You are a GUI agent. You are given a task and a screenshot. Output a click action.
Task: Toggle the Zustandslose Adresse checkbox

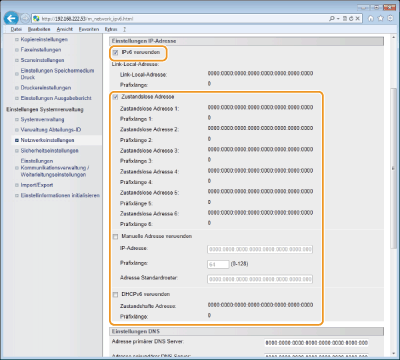(x=115, y=97)
